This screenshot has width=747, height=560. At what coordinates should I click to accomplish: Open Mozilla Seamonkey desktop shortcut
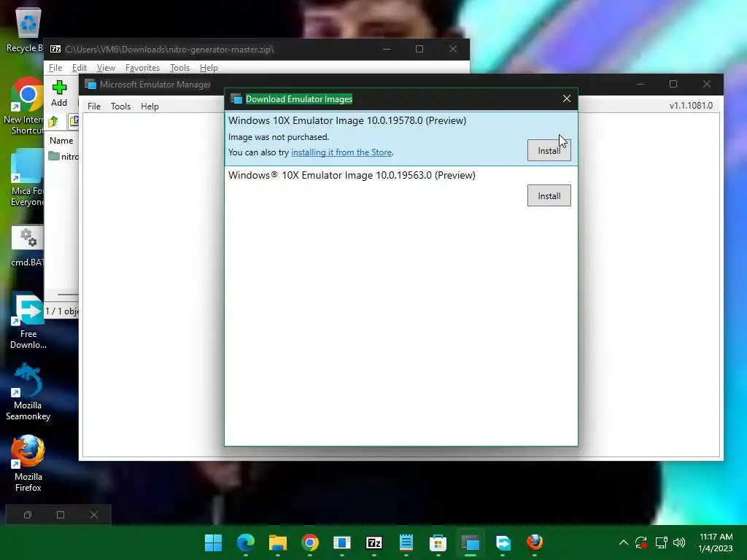[28, 392]
